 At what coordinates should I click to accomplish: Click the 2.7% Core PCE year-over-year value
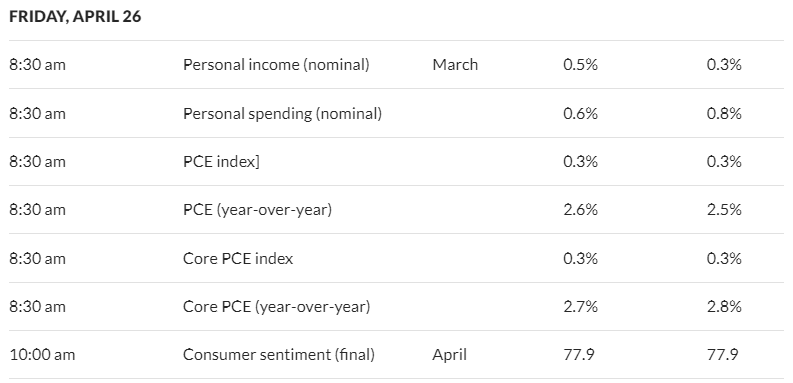581,307
